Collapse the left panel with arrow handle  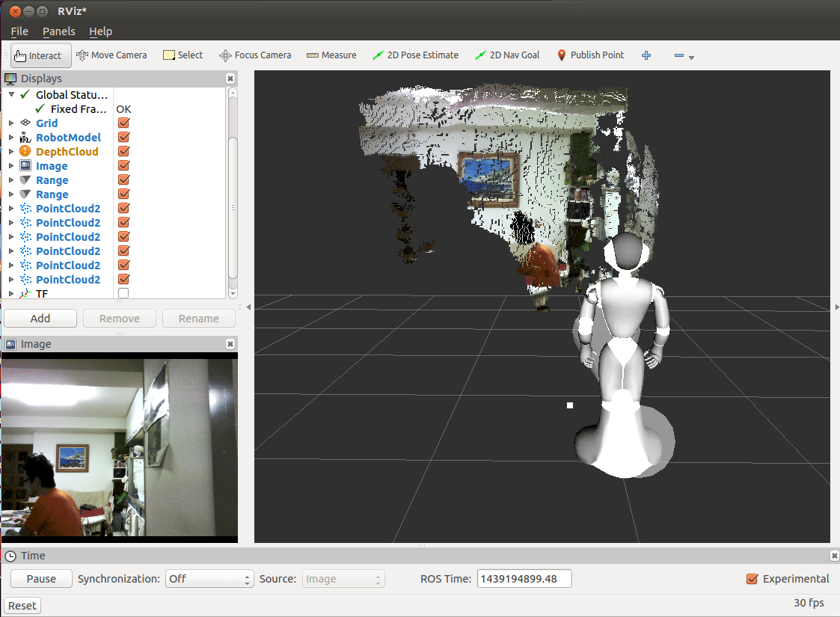248,307
